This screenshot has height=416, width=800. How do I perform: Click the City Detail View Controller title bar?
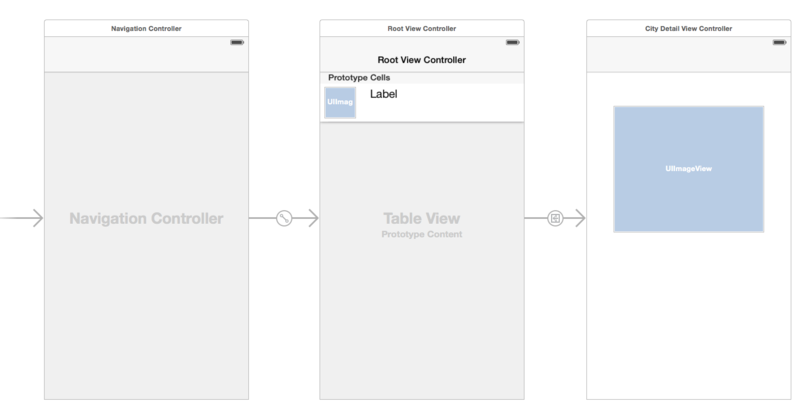coord(689,29)
